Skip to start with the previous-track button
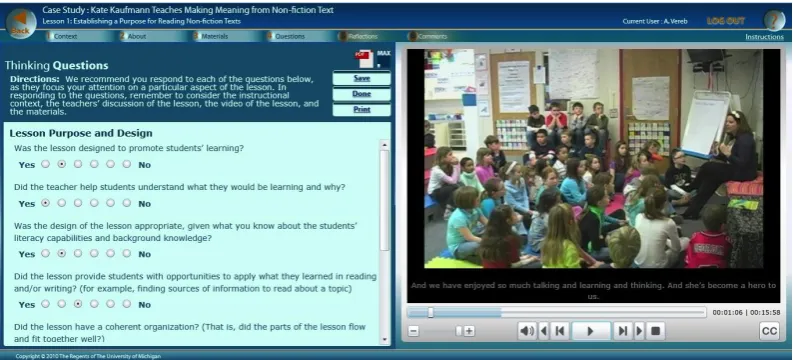This screenshot has height=360, width=793. [559, 331]
